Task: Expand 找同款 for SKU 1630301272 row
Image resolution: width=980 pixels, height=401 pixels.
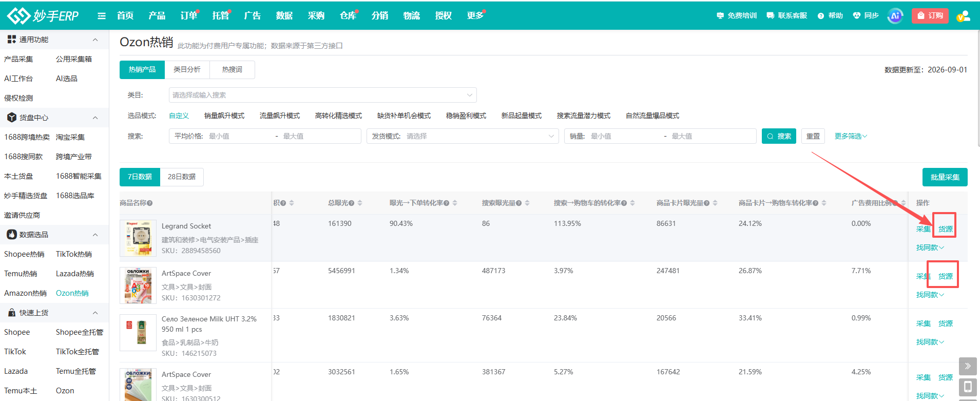Action: [930, 295]
